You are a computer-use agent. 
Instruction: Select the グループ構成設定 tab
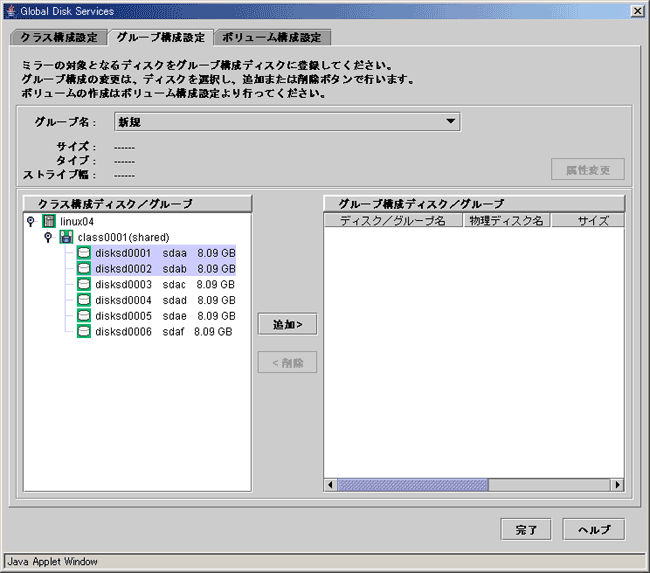(x=161, y=37)
